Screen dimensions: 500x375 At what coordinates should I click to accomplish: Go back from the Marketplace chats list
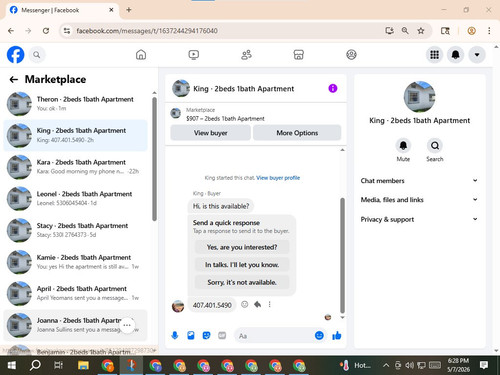click(x=14, y=79)
